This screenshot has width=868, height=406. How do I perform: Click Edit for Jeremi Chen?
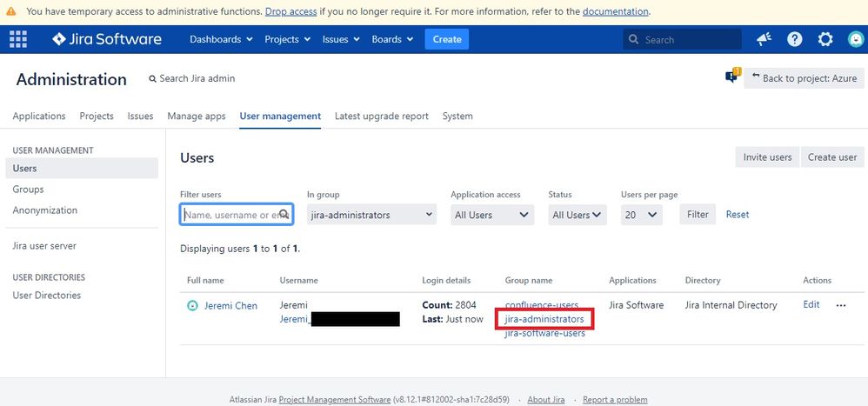tap(811, 304)
